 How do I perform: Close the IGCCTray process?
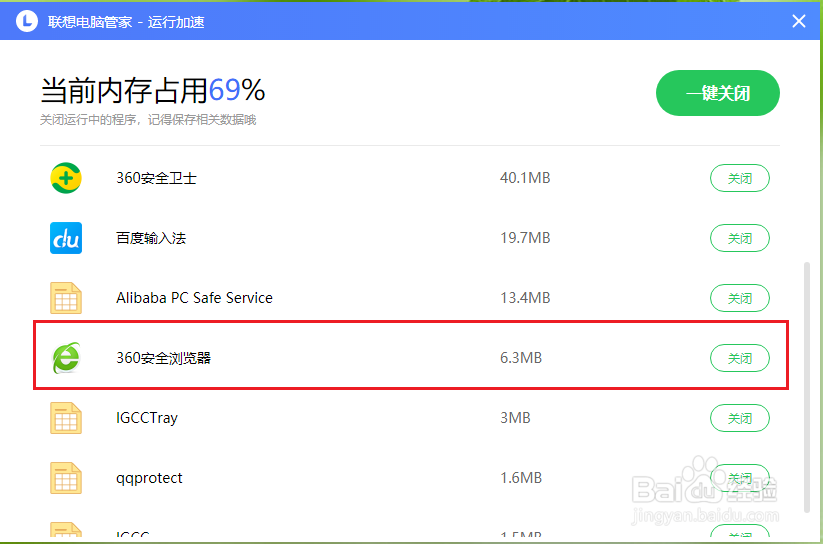click(x=740, y=419)
